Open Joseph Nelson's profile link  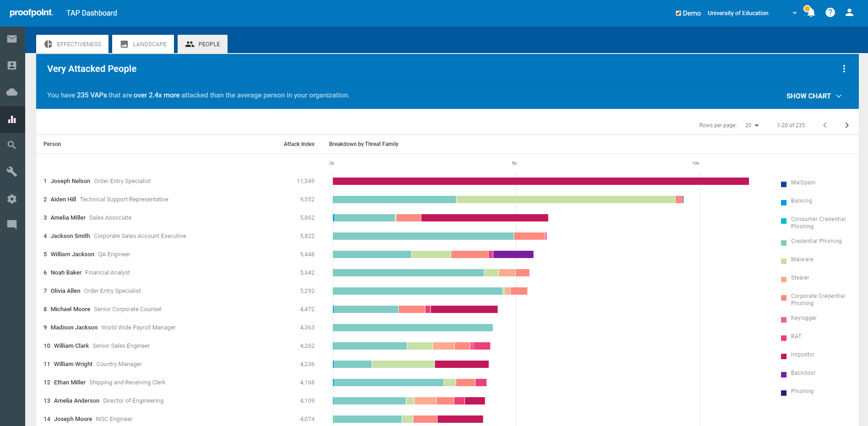click(71, 181)
